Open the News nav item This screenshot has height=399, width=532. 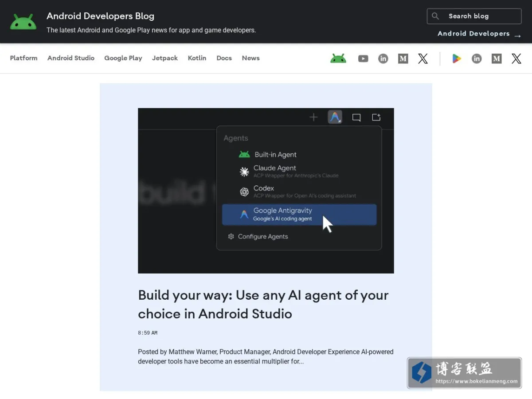pyautogui.click(x=250, y=58)
